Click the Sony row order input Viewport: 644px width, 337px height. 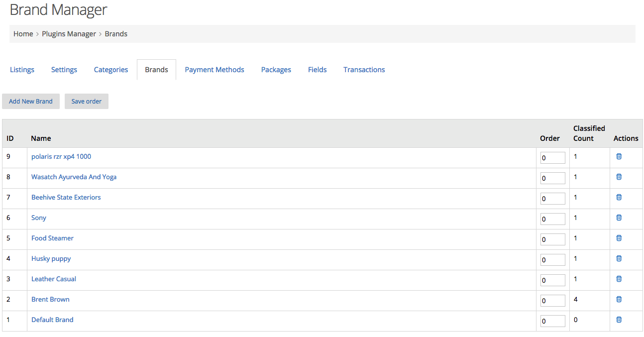click(x=553, y=219)
